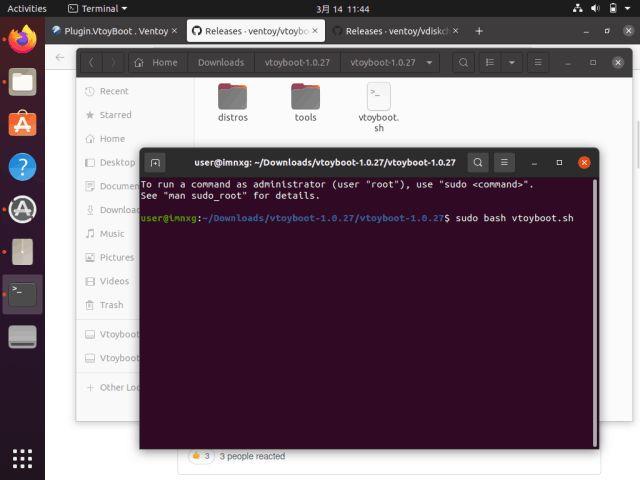Open Help from the dock
Screen dimensions: 640x480
pos(22,167)
